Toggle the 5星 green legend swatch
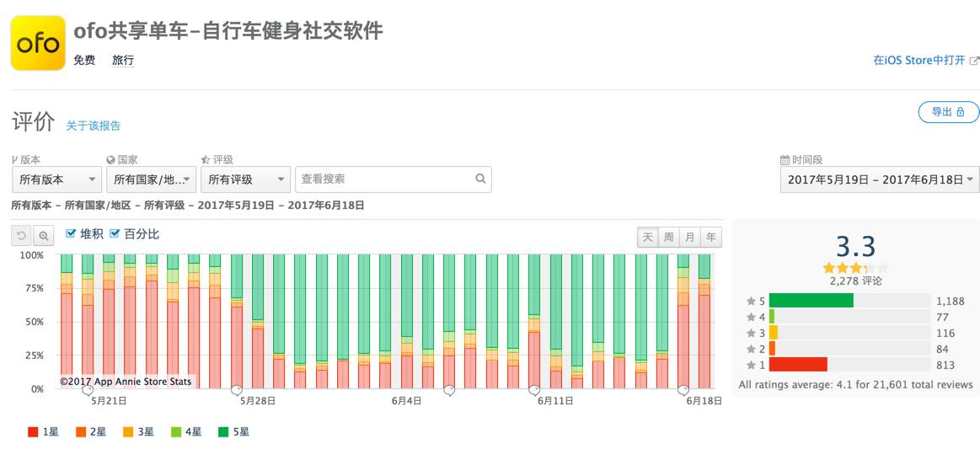This screenshot has width=980, height=460. (224, 432)
